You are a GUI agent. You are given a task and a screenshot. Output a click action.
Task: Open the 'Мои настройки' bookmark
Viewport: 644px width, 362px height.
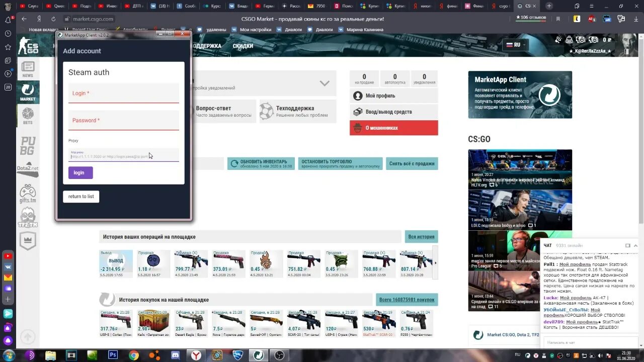252,30
